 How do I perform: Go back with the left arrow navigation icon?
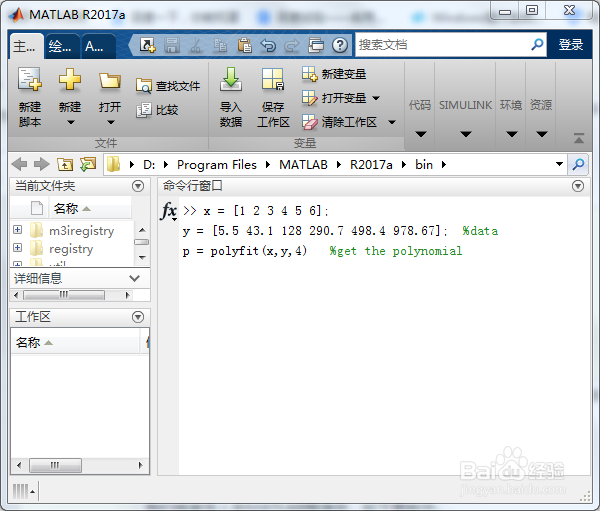tap(19, 165)
